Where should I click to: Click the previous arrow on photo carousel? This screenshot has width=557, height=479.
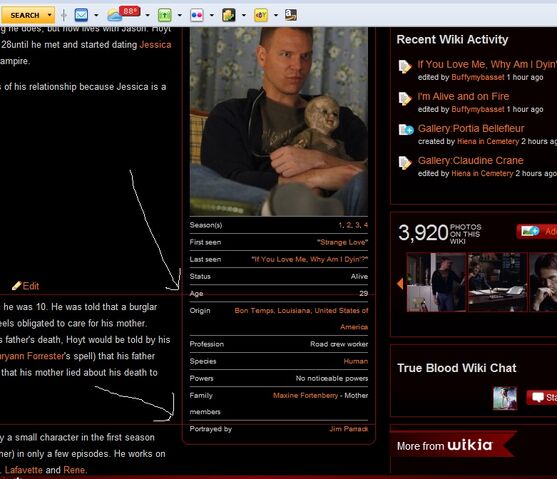click(400, 283)
